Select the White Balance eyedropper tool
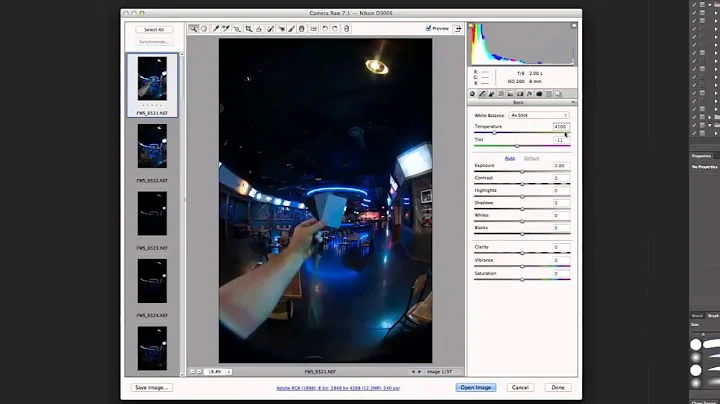 [x=216, y=28]
